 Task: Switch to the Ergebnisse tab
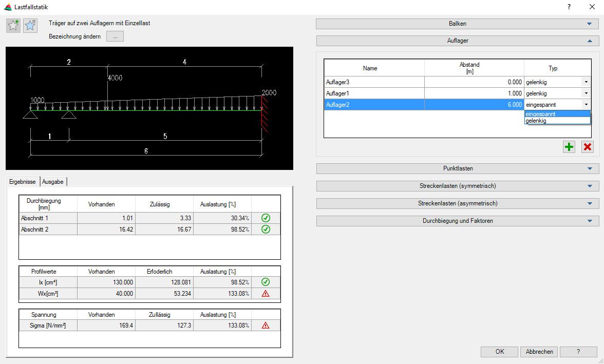click(x=23, y=182)
